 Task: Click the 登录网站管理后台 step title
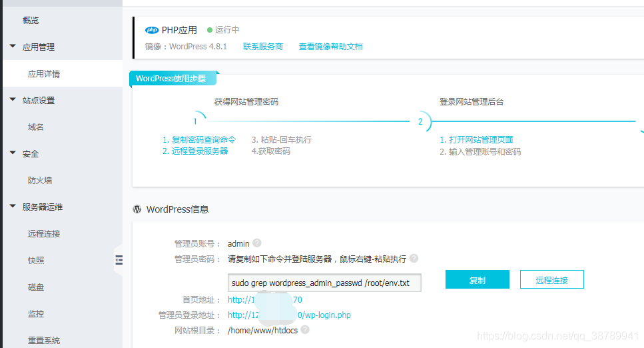(472, 101)
